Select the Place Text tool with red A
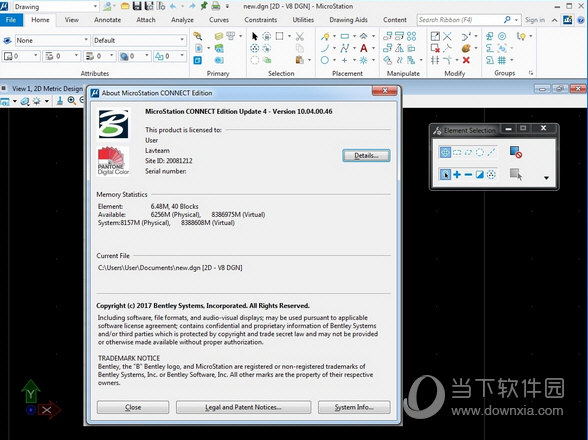Image resolution: width=588 pixels, height=440 pixels. [363, 48]
